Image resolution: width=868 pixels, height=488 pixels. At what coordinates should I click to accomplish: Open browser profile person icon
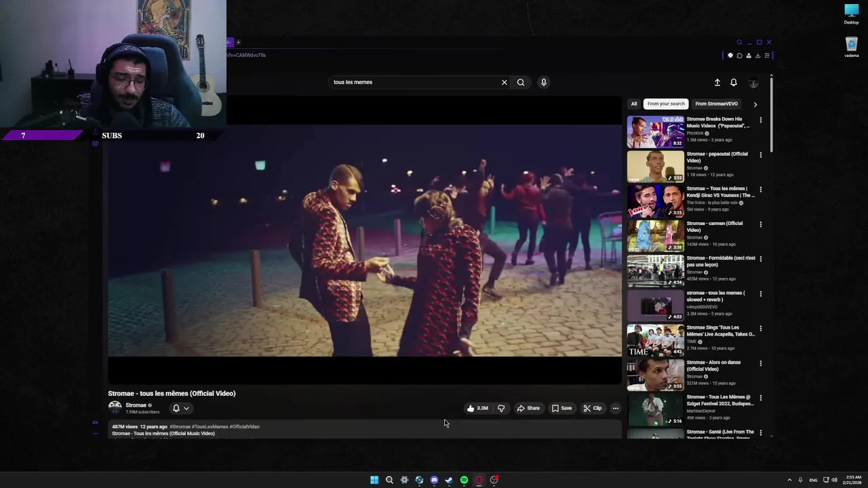(x=749, y=56)
